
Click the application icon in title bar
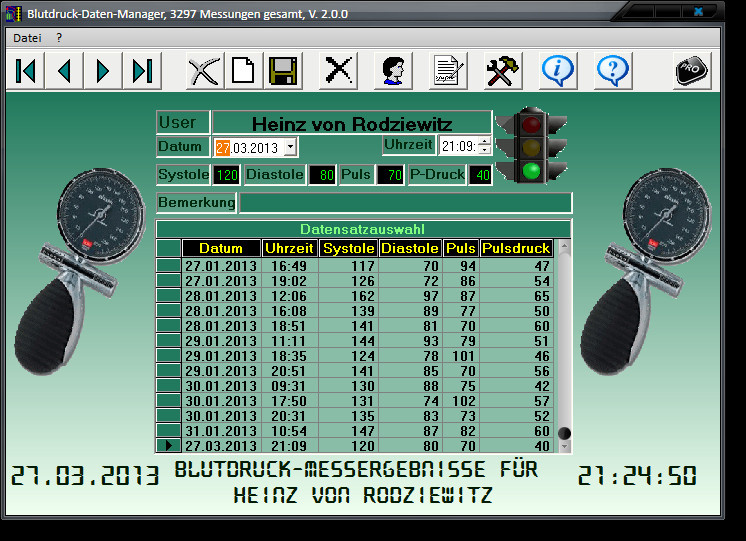(14, 14)
